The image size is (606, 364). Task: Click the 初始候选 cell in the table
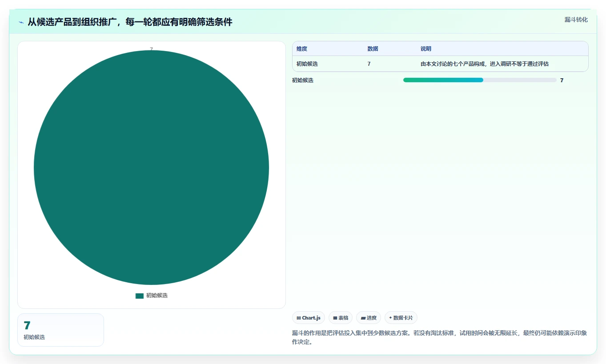pos(307,64)
